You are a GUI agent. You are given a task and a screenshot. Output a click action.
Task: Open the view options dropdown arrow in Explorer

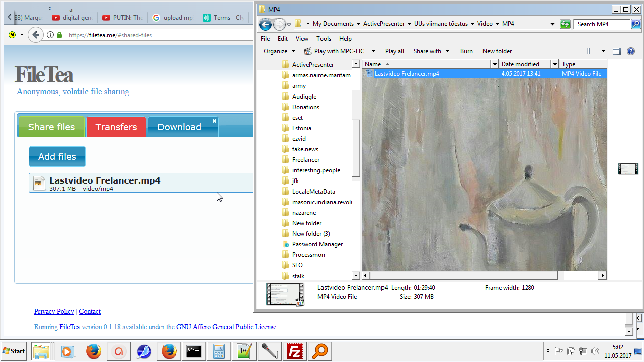[603, 51]
